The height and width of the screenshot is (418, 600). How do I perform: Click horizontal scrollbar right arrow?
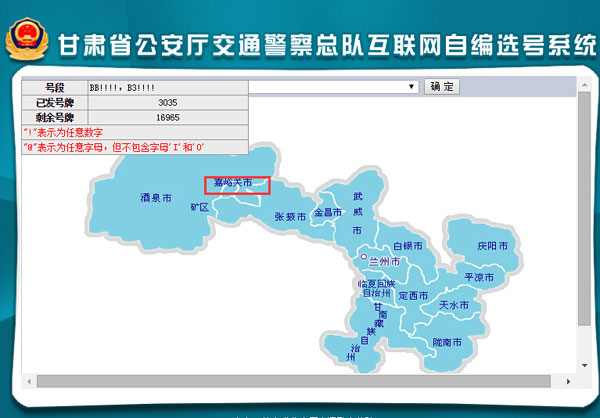tap(568, 381)
